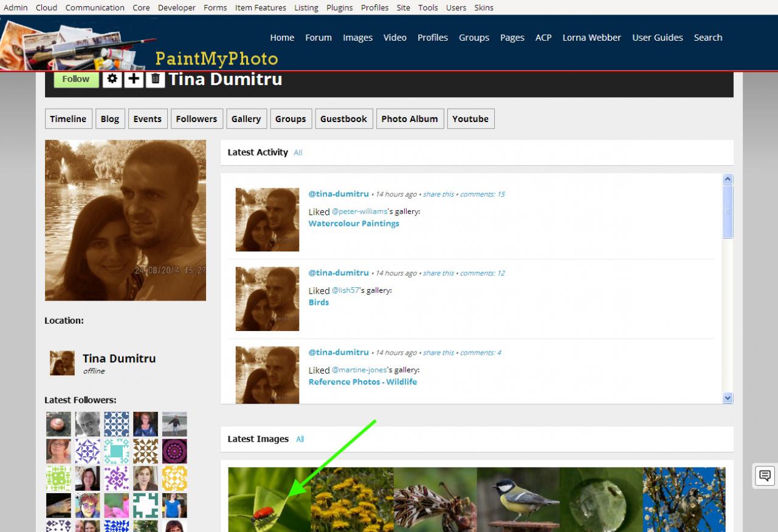
Task: Open Images in site navigation
Action: (x=357, y=38)
